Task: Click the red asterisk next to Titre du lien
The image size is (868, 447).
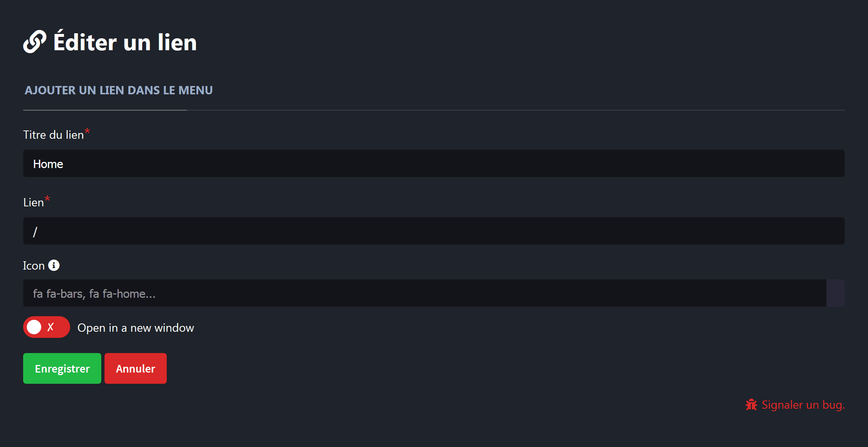Action: (x=87, y=131)
